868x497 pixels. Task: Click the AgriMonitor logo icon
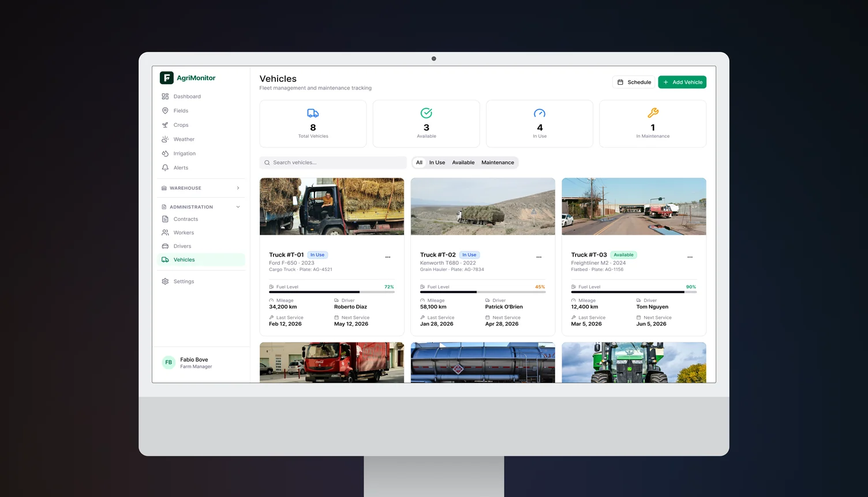[167, 78]
